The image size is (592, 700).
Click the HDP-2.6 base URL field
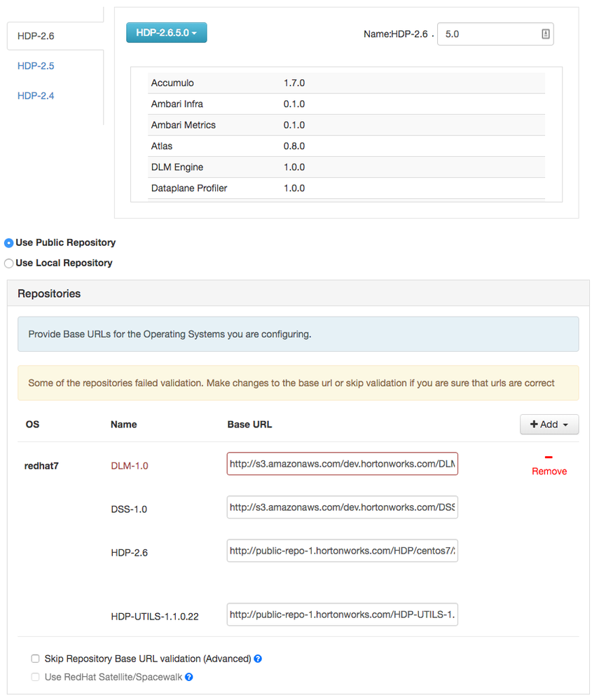(x=342, y=551)
